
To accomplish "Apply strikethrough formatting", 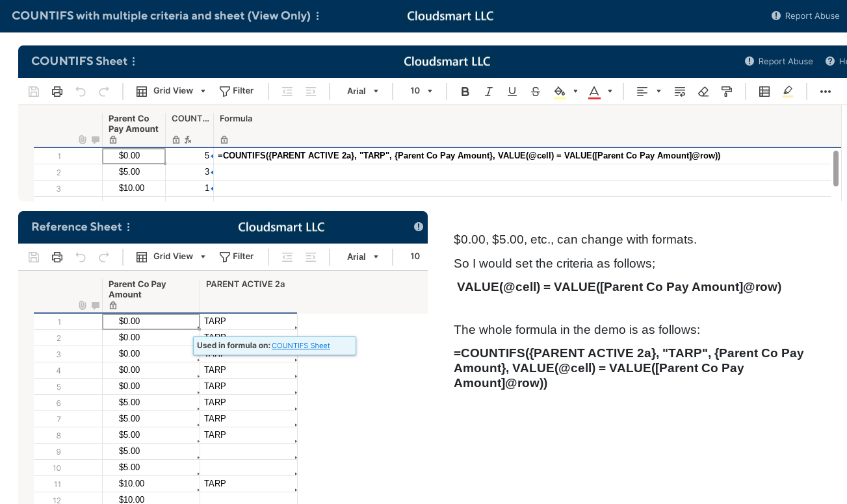I will 535,91.
